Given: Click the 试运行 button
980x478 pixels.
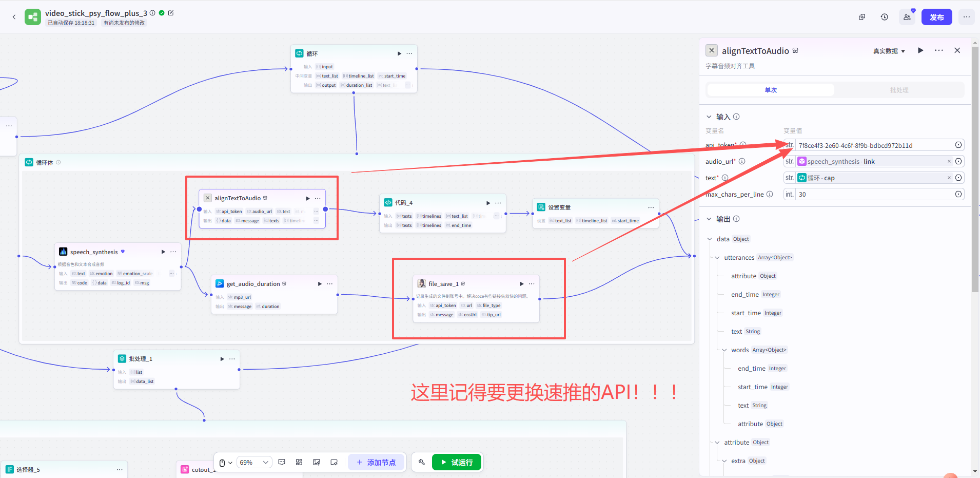Looking at the screenshot, I should [x=457, y=462].
